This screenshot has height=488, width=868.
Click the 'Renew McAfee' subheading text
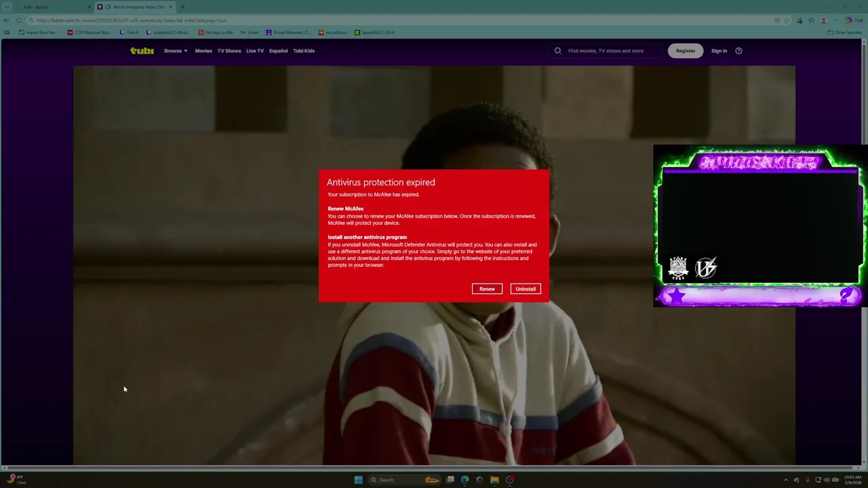tap(346, 209)
